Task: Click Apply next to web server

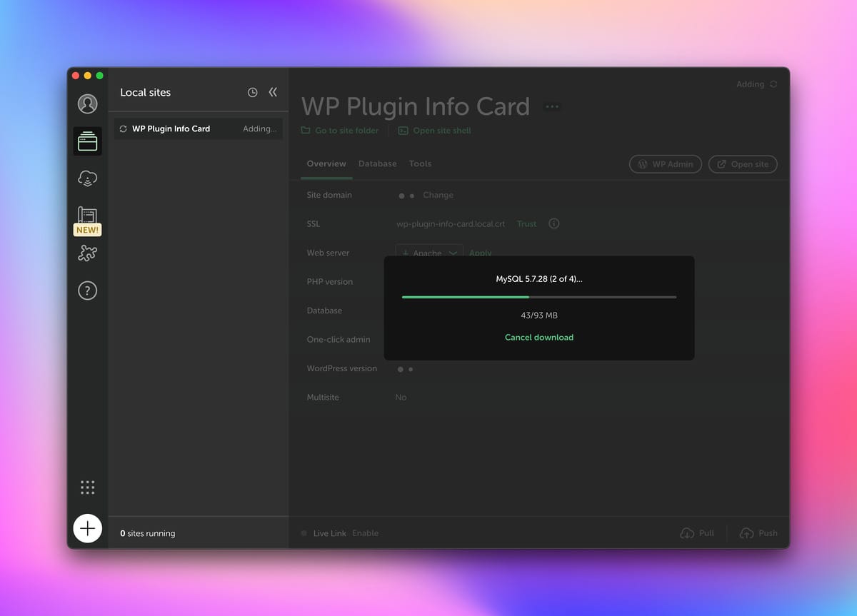Action: [x=480, y=253]
